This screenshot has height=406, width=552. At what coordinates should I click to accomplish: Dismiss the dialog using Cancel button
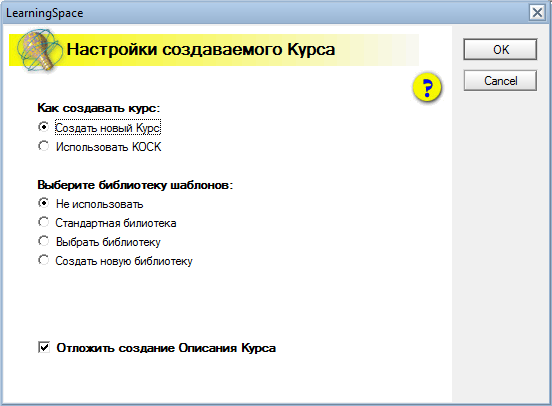coord(500,81)
